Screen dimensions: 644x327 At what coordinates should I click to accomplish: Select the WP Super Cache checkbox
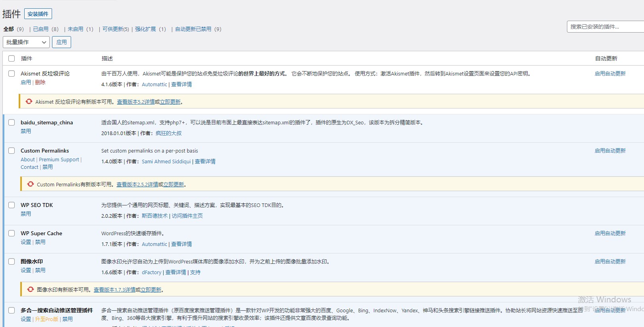[x=12, y=233]
